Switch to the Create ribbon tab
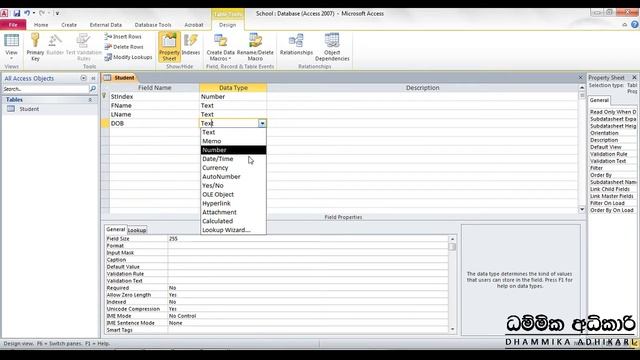640x360 pixels. [69, 25]
